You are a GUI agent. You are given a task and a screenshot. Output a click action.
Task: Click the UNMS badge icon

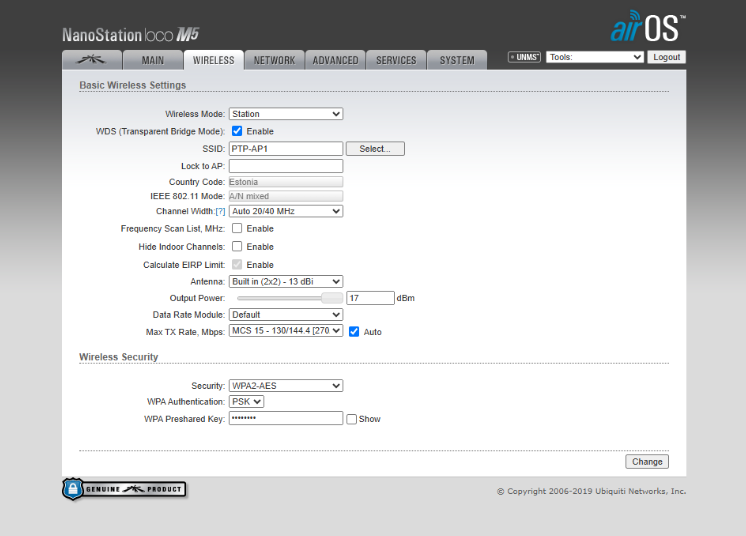[524, 58]
